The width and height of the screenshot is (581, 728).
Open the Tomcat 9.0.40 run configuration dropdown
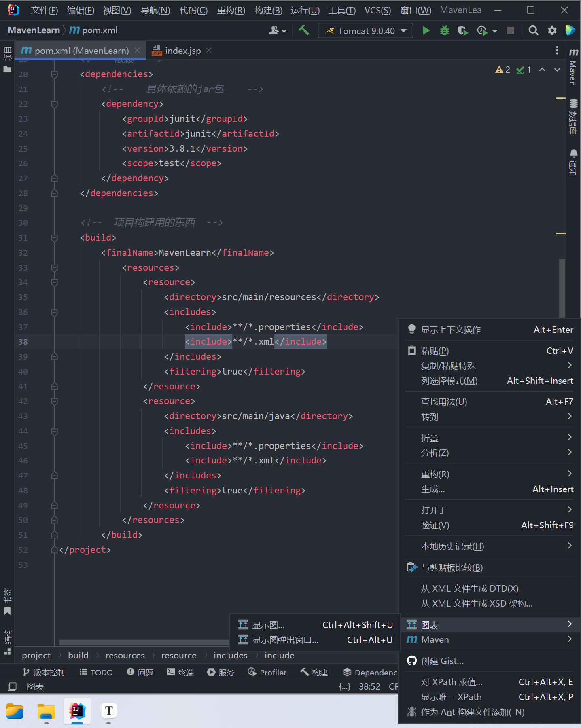tap(365, 31)
